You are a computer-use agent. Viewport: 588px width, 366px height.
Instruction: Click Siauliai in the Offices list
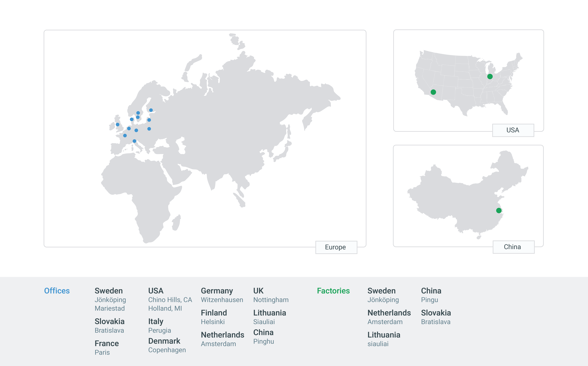coord(264,322)
